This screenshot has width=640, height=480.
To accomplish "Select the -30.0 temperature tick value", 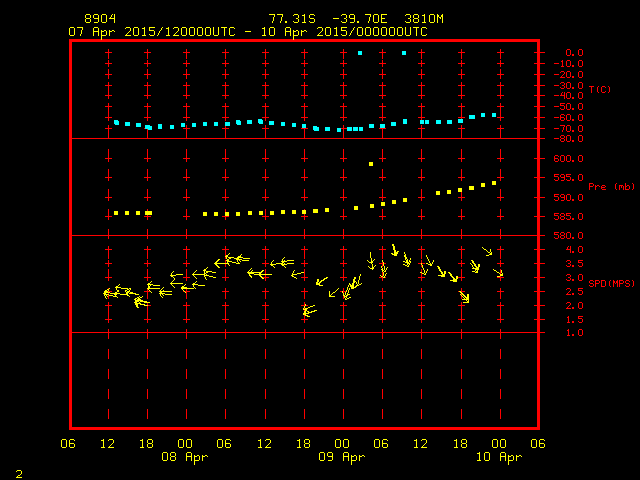I will coord(569,86).
